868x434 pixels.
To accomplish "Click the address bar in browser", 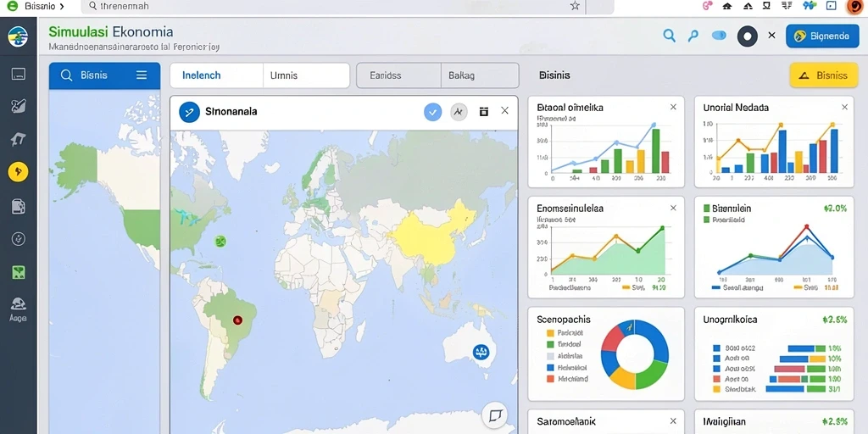I will click(x=332, y=6).
